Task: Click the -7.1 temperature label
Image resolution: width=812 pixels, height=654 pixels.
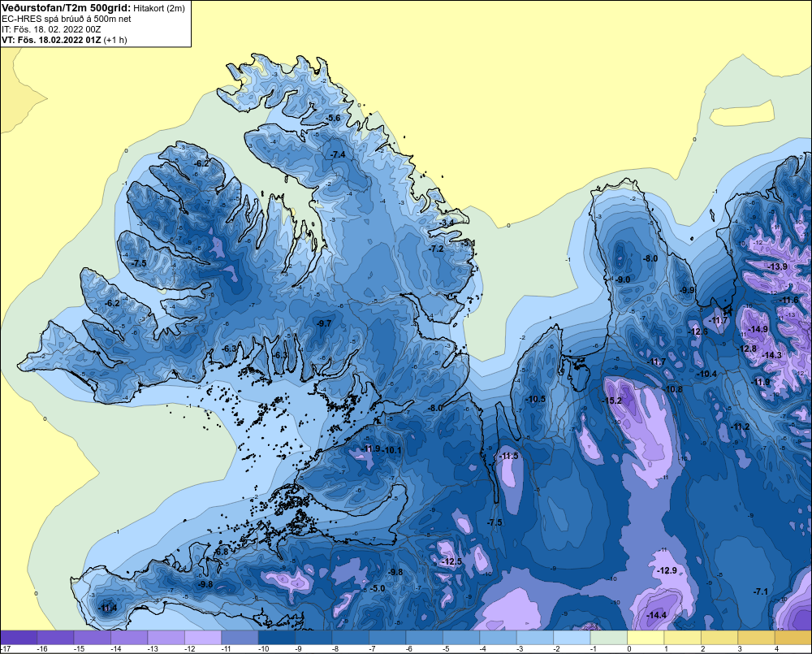Action: pyautogui.click(x=760, y=591)
